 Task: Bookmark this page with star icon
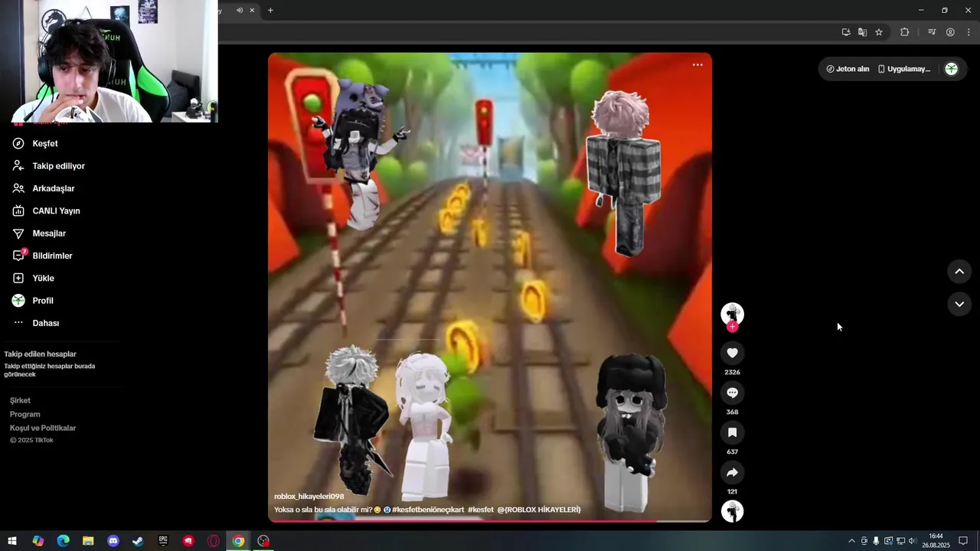879,32
